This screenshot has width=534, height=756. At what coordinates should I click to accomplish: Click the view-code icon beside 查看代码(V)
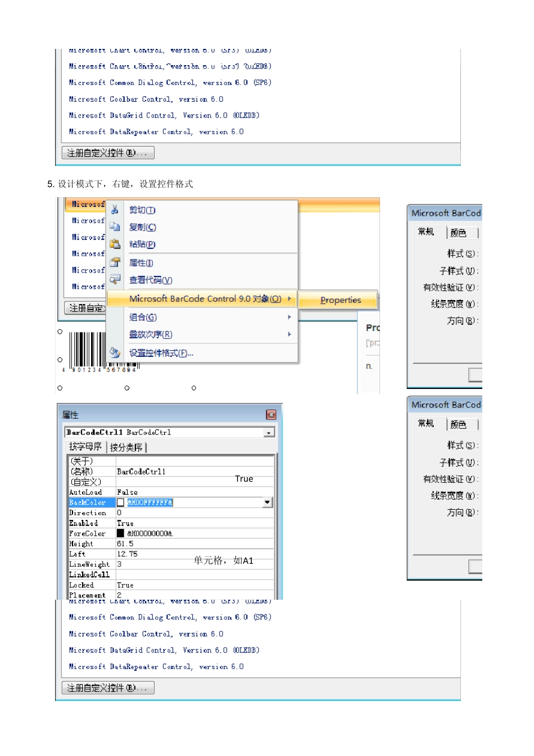pos(115,279)
